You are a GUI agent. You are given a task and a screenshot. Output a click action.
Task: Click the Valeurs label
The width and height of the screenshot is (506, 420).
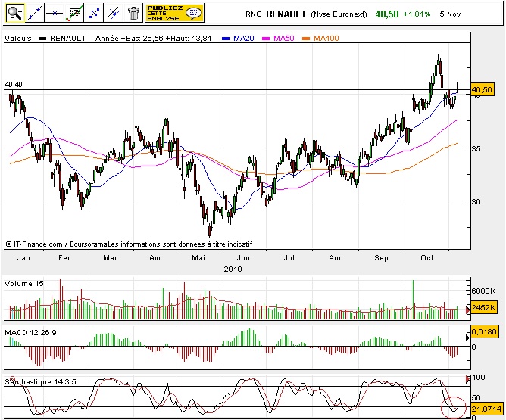(17, 39)
